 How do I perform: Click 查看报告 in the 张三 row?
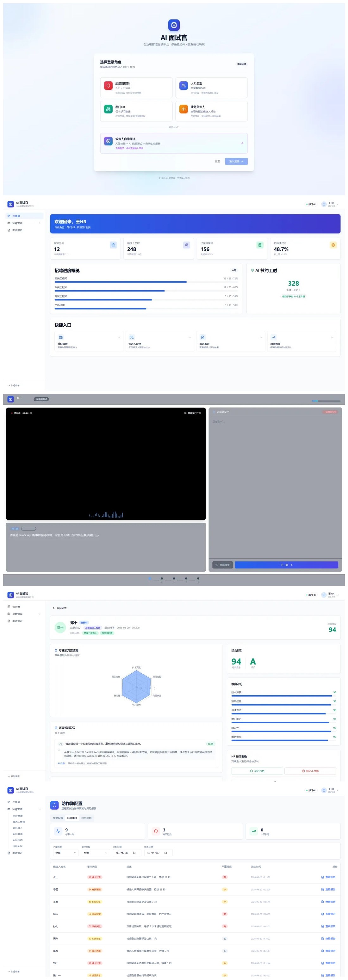pyautogui.click(x=329, y=877)
